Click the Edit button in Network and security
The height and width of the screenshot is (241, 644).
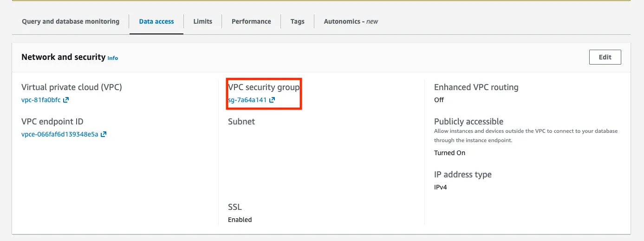click(605, 57)
